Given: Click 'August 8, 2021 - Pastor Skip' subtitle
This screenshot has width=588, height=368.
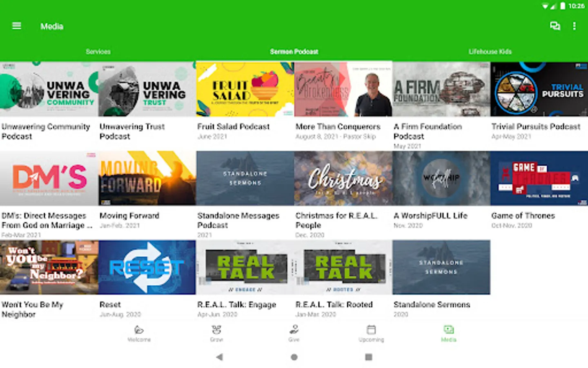Looking at the screenshot, I should 336,137.
